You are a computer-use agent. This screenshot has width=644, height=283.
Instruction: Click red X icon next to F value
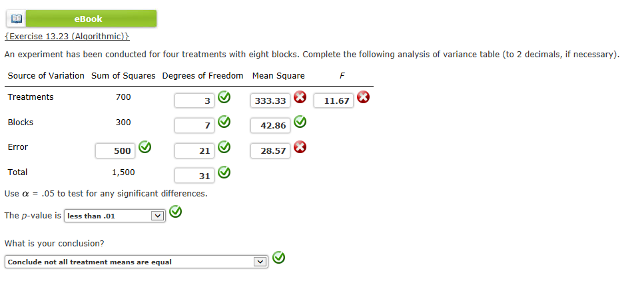363,99
